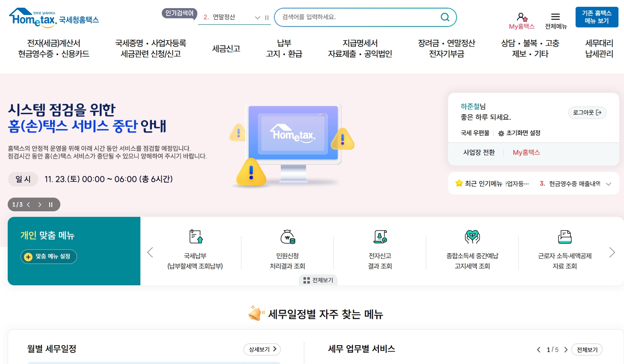Open the 상담·불복·고충 제보·기타 menu
The width and height of the screenshot is (624, 364).
[x=530, y=48]
